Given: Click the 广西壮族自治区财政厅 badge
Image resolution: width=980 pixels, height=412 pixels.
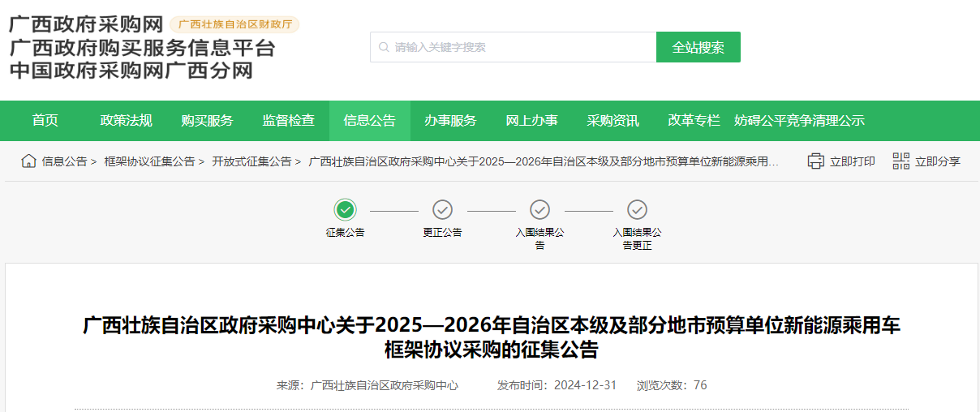Looking at the screenshot, I should point(234,24).
